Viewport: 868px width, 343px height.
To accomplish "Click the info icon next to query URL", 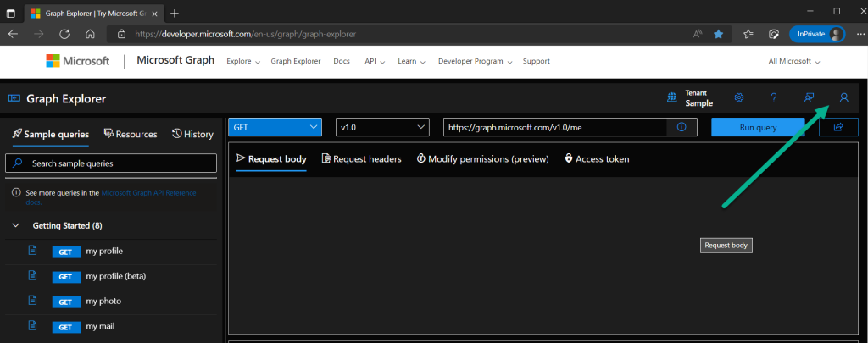I will tap(682, 127).
